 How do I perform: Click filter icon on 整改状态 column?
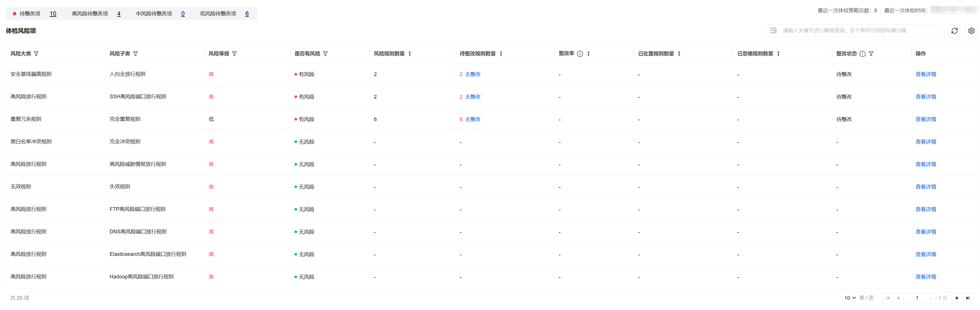tap(871, 54)
